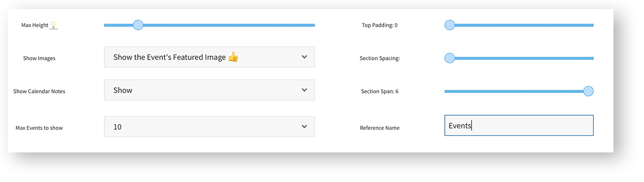Click the chevron arrow on Max Events dropdown
Image resolution: width=644 pixels, height=182 pixels.
coord(304,127)
